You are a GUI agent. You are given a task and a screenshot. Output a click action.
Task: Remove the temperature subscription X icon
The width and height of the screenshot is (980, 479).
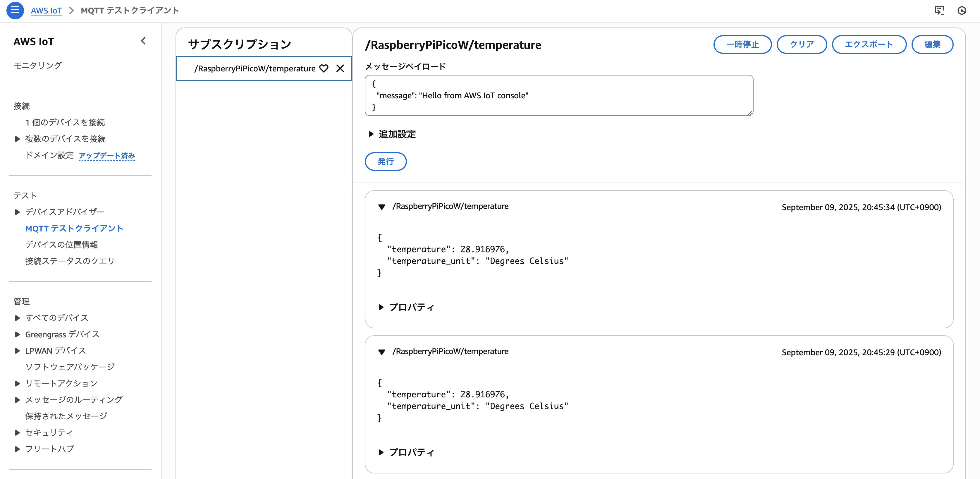[340, 68]
